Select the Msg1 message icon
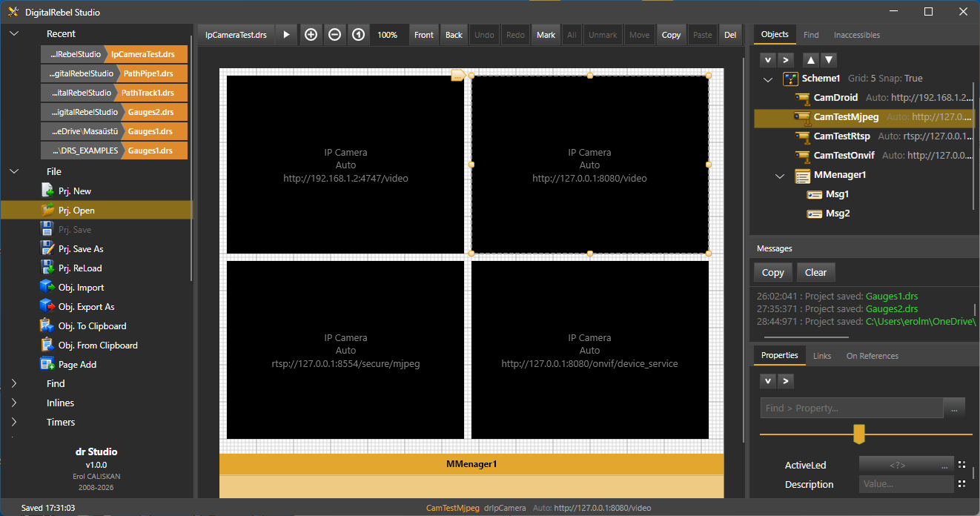This screenshot has height=516, width=980. [814, 194]
